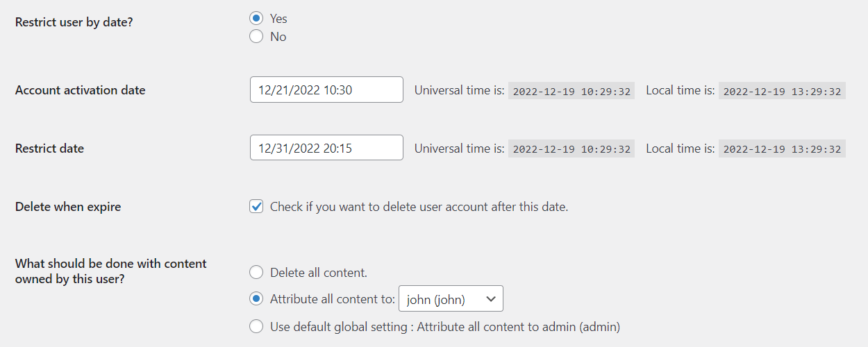Click Local time value beside activation date
The height and width of the screenshot is (347, 868).
[x=782, y=91]
